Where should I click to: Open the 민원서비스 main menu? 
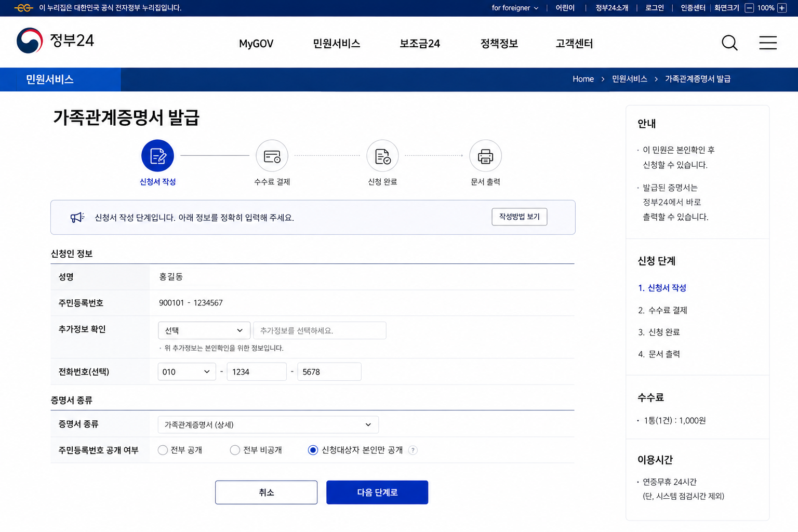pyautogui.click(x=337, y=44)
